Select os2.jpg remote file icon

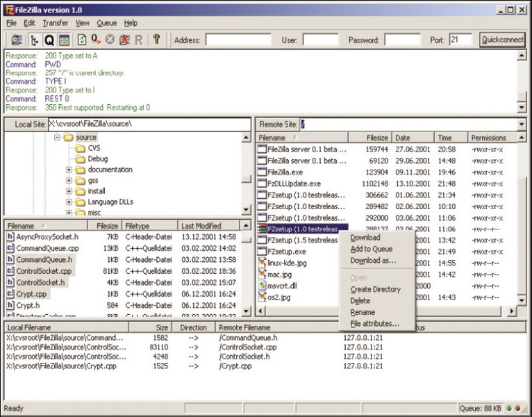point(262,297)
